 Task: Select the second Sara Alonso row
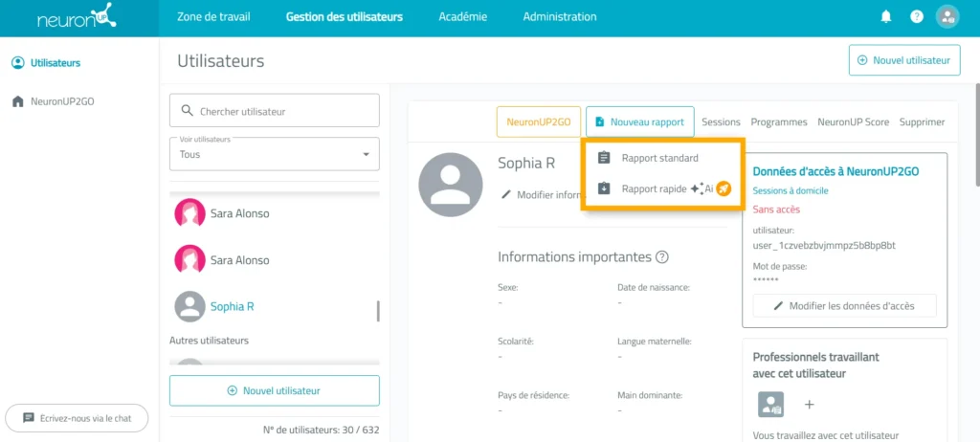[x=275, y=260]
